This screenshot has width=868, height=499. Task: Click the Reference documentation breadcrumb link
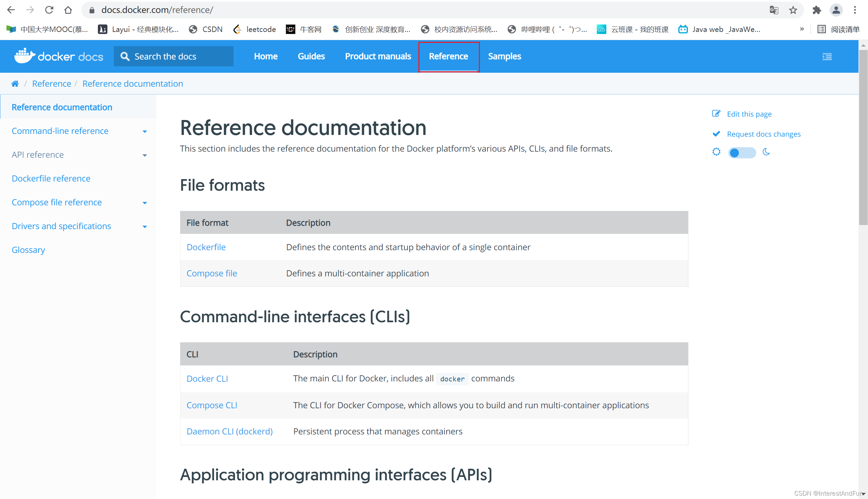[133, 84]
